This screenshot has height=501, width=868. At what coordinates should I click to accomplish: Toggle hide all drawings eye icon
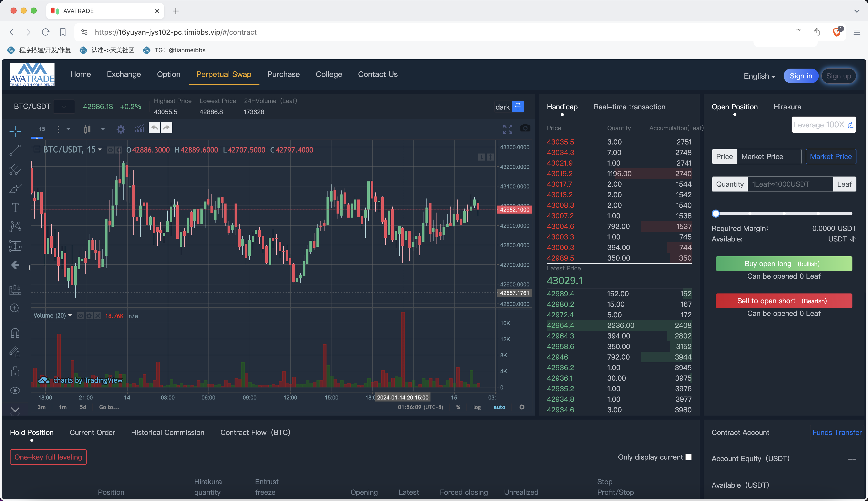[x=15, y=390]
